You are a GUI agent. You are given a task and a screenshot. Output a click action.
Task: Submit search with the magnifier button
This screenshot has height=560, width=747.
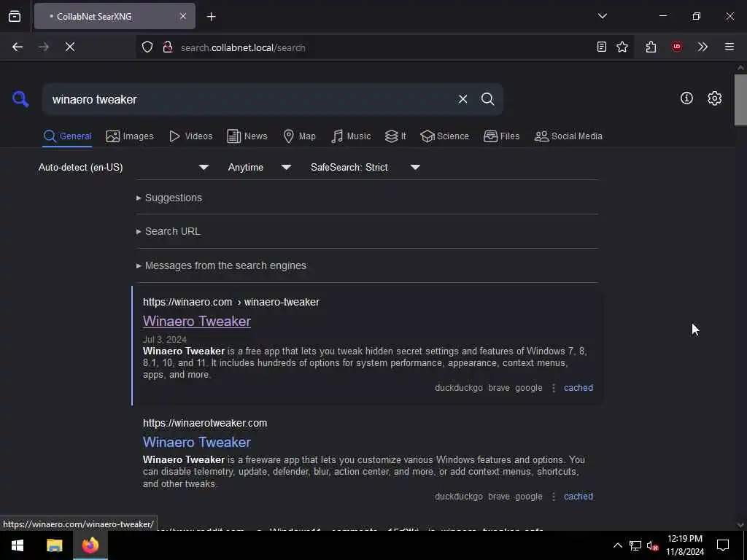click(487, 99)
